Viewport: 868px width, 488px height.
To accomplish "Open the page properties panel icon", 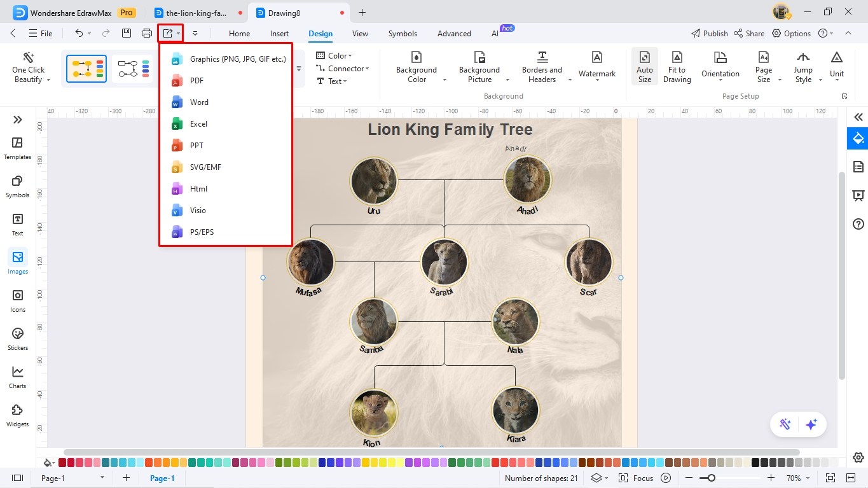I will (858, 167).
